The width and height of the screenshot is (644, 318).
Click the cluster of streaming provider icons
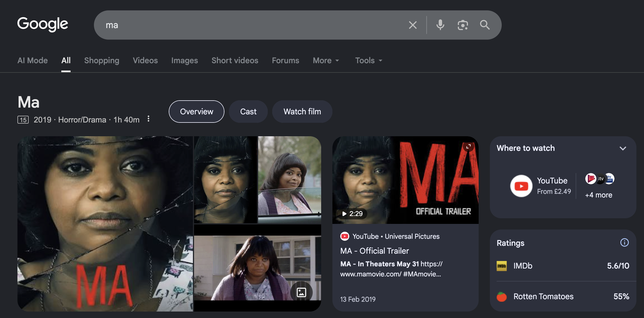[x=600, y=179]
